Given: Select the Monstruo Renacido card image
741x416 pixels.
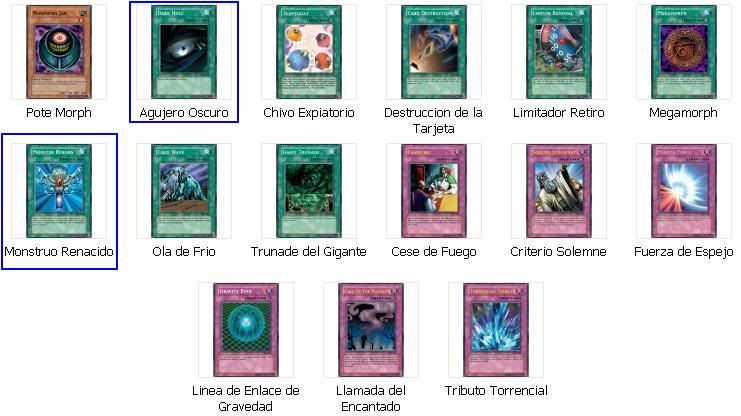Looking at the screenshot, I should click(x=59, y=191).
